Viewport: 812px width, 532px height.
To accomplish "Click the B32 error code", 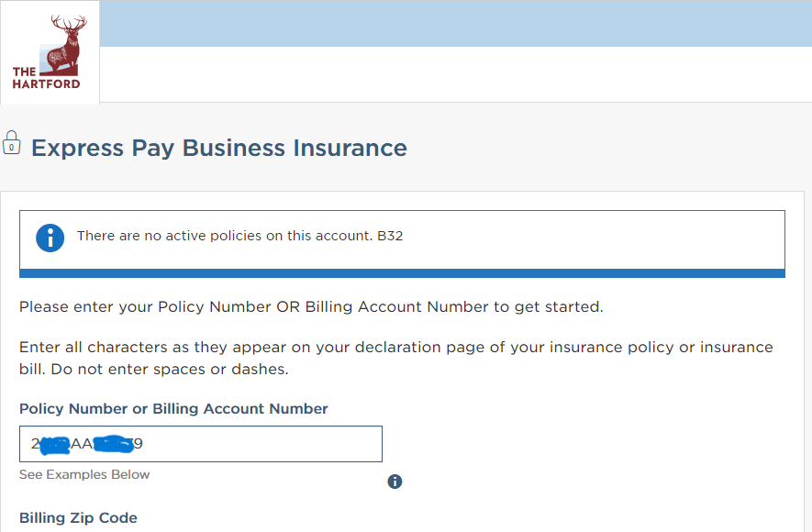I will 390,236.
